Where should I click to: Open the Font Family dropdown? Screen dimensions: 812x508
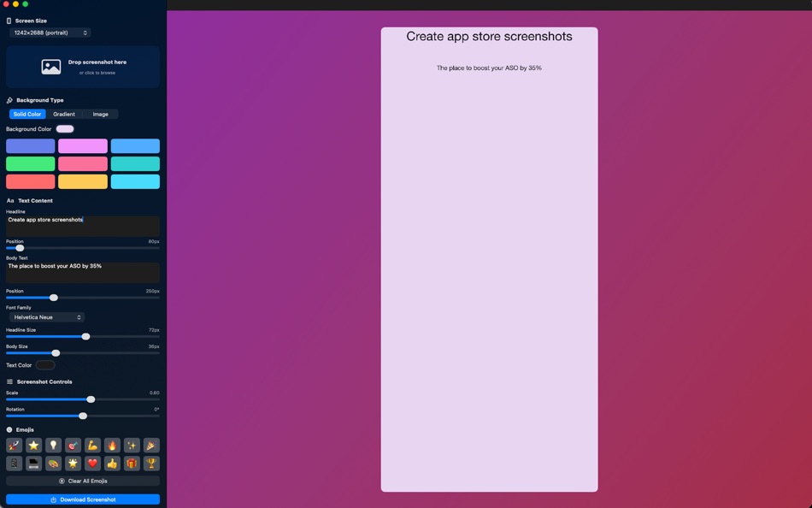[x=46, y=316]
